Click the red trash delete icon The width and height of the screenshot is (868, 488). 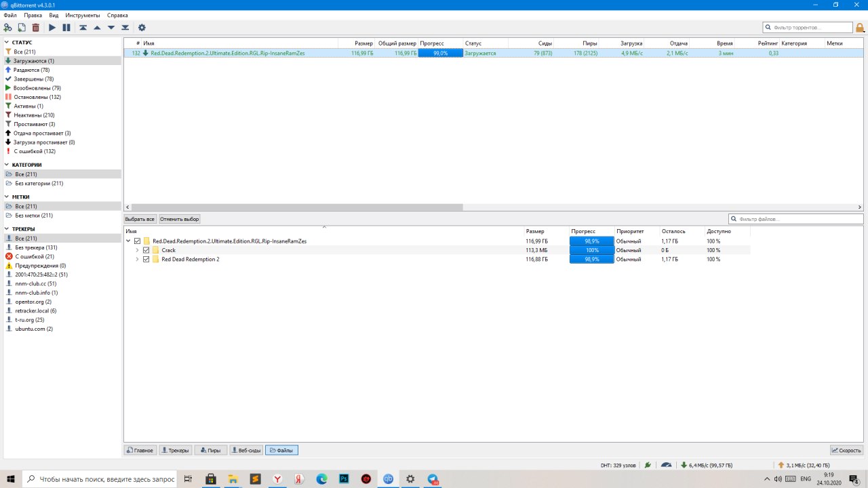[36, 28]
